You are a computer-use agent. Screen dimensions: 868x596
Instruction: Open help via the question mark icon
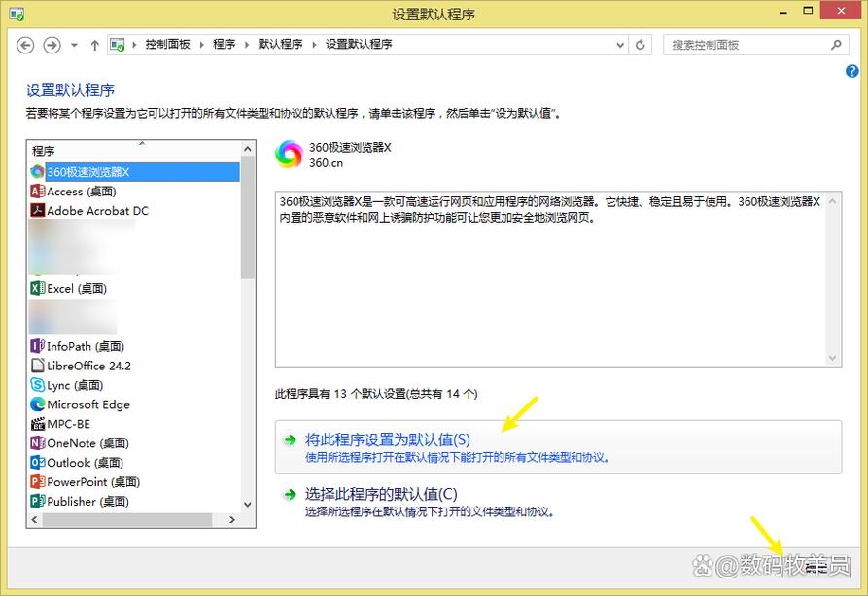[x=851, y=70]
